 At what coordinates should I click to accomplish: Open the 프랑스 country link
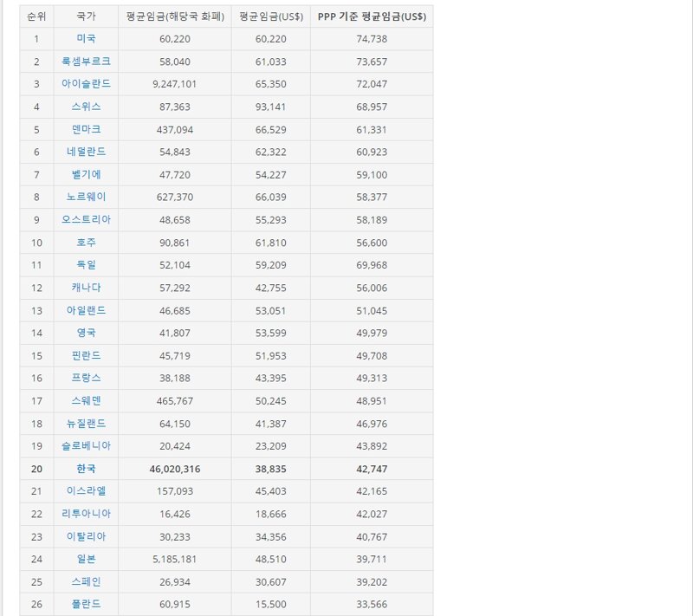(x=86, y=378)
